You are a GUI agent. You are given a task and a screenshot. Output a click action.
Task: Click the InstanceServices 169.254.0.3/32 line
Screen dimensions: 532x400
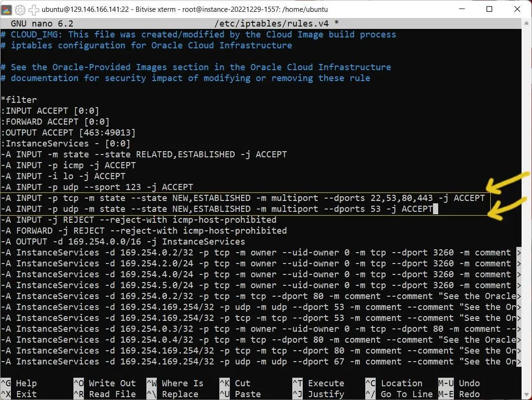[x=261, y=329]
